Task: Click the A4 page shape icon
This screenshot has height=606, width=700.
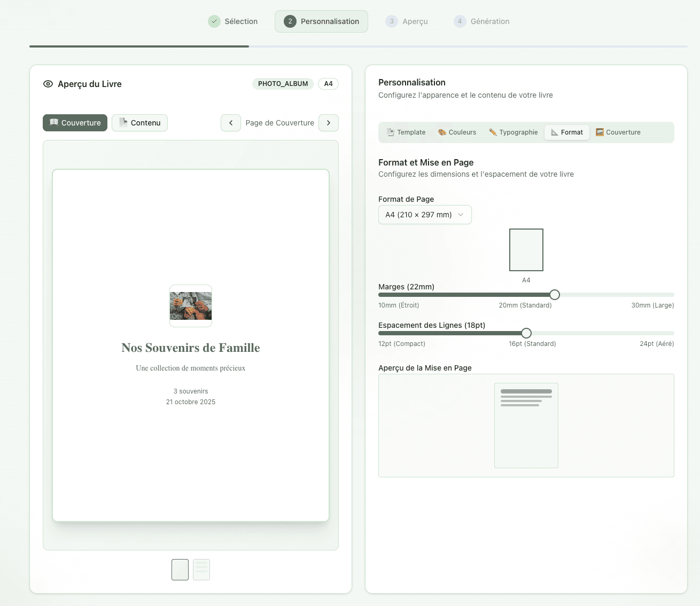Action: click(x=526, y=250)
